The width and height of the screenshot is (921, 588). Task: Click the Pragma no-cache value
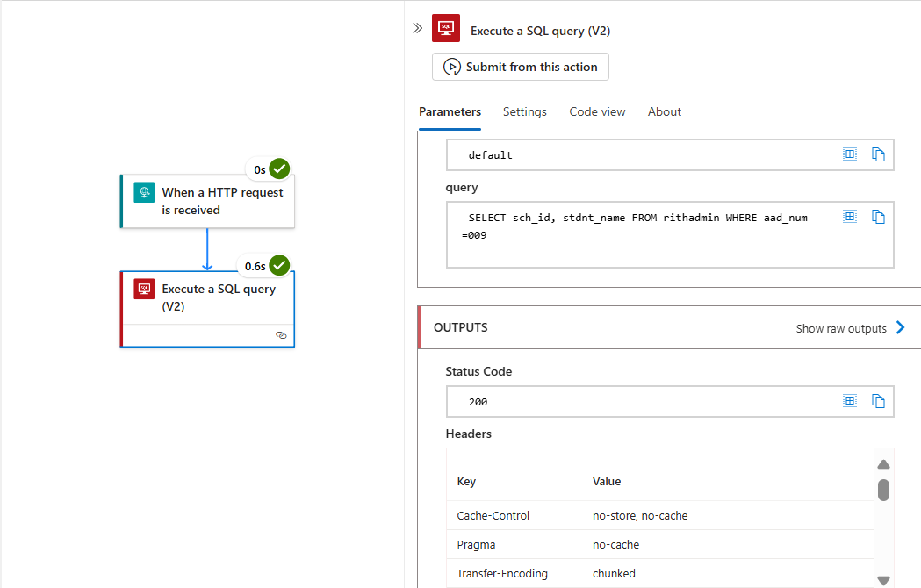[x=615, y=544]
